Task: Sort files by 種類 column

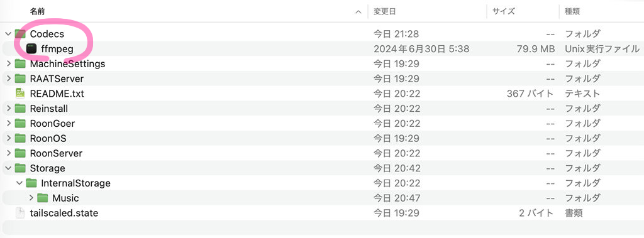Action: (x=572, y=11)
